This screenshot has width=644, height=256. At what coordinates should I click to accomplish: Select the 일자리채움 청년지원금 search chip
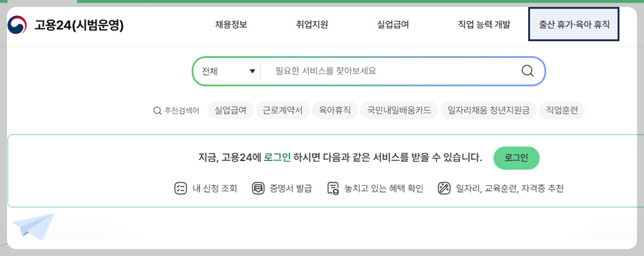[489, 111]
